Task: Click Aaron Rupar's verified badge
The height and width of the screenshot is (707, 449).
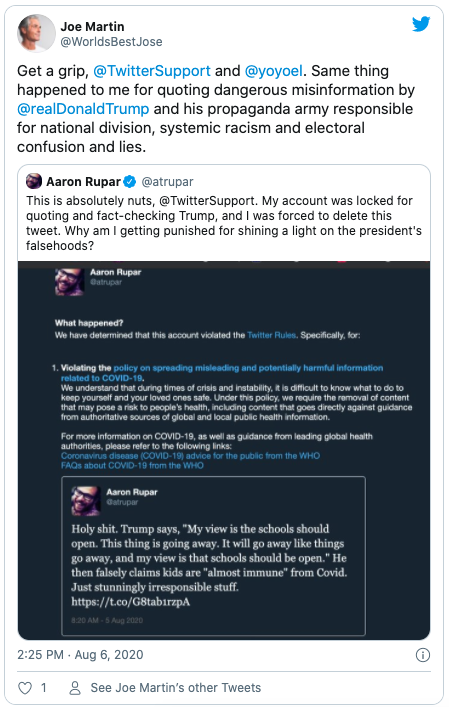Action: click(x=130, y=182)
